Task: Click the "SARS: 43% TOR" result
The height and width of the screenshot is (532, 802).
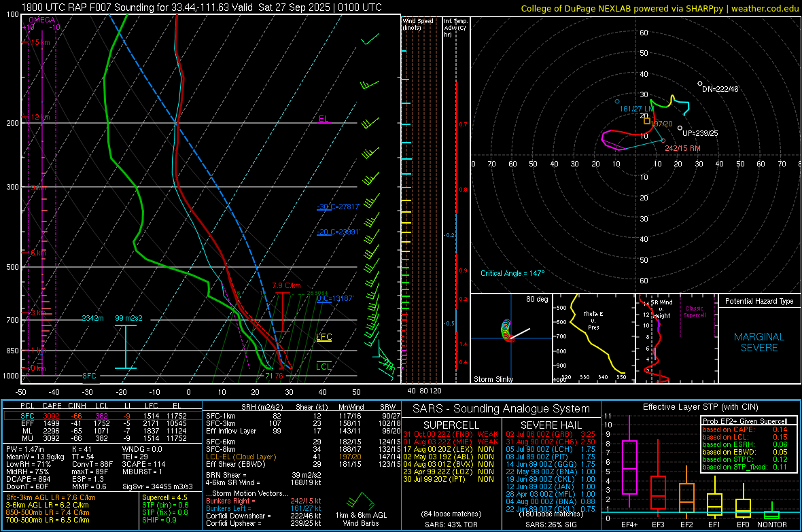Action: click(451, 525)
